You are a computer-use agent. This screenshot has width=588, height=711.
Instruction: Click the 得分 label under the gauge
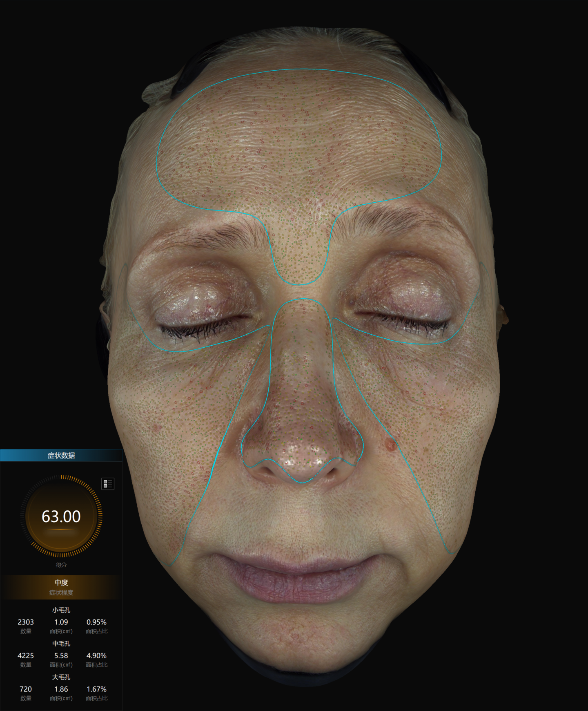(x=61, y=565)
